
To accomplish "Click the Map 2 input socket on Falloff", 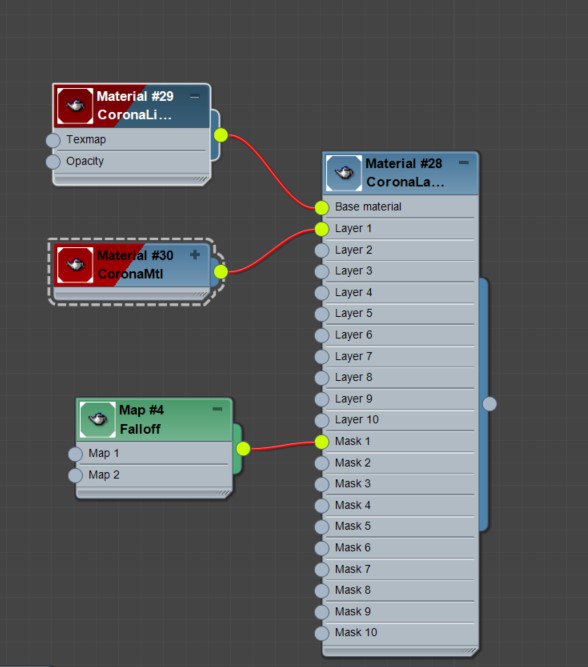I will [x=75, y=476].
